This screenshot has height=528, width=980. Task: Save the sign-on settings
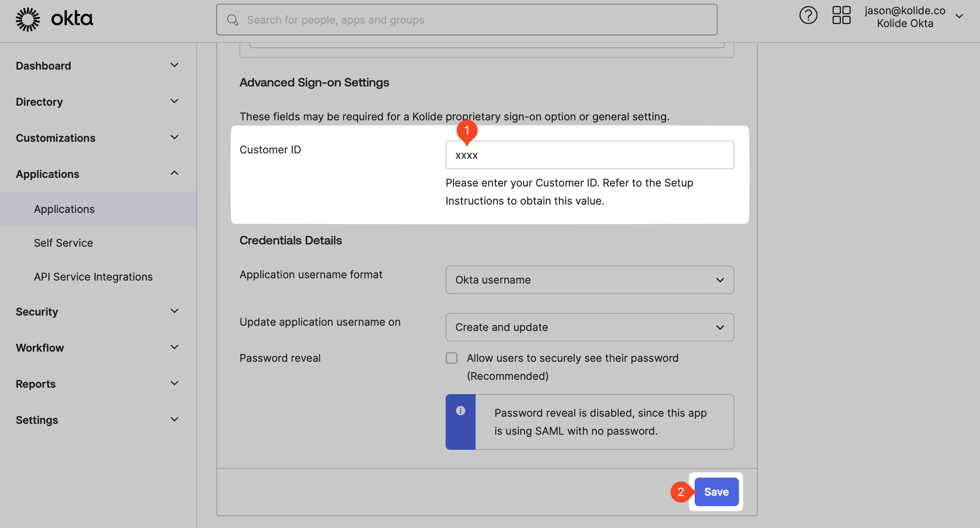tap(716, 492)
